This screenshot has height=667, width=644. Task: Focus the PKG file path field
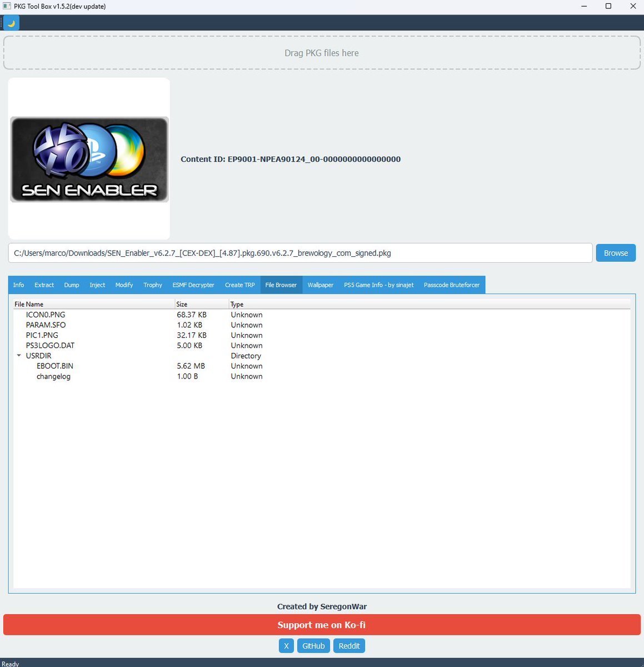(x=300, y=253)
